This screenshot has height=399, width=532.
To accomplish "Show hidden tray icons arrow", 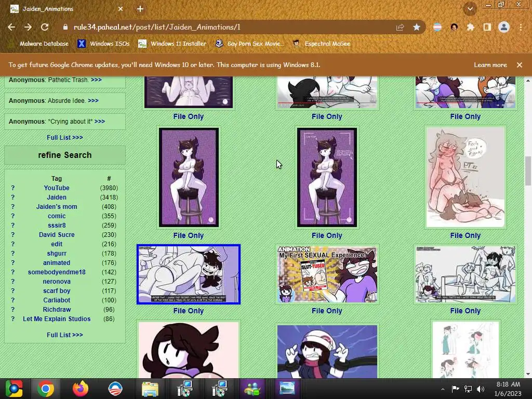I will tap(443, 389).
